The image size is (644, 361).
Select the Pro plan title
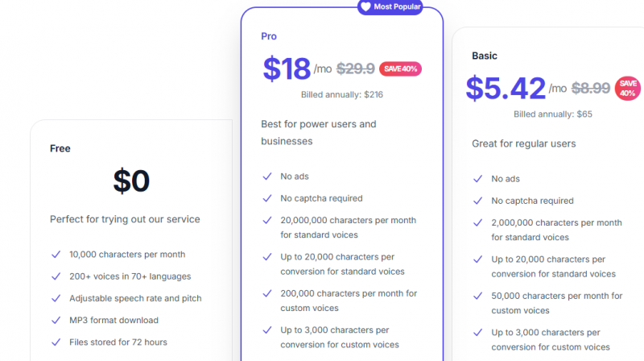tap(269, 36)
